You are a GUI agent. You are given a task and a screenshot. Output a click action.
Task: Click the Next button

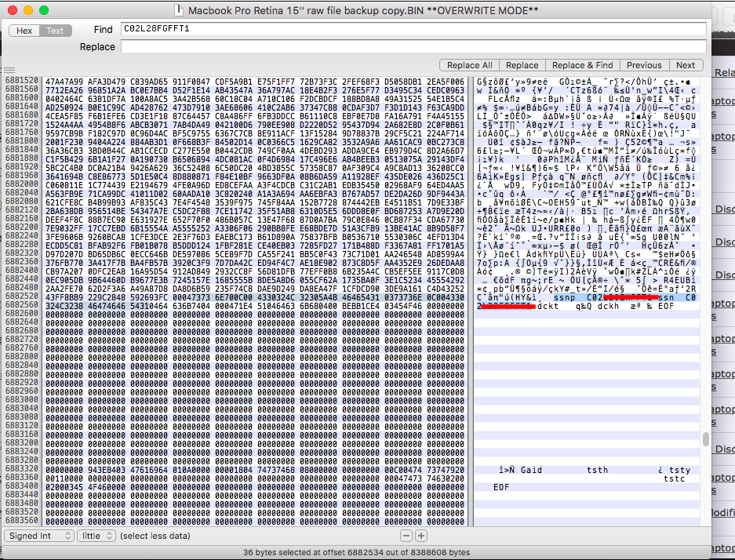tap(686, 65)
